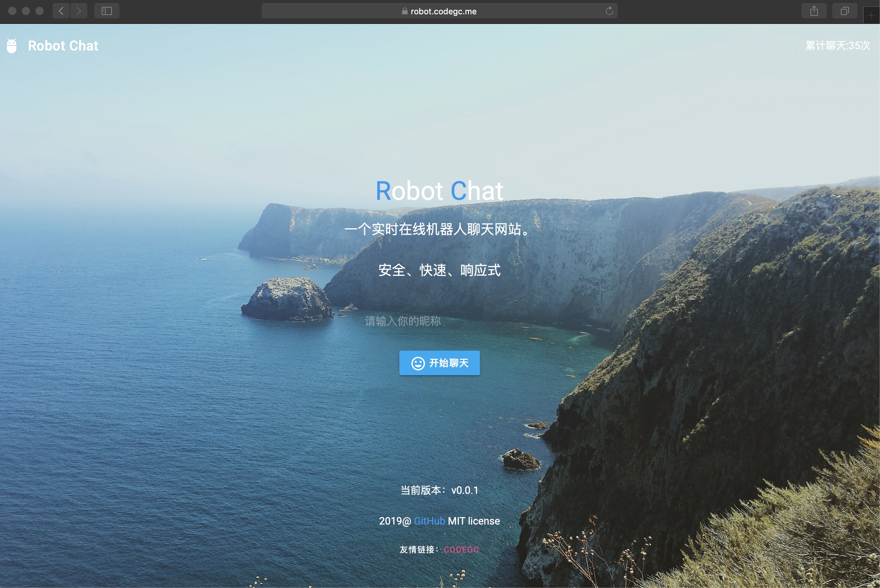This screenshot has width=880, height=588.
Task: Click the 累计聊天:35次 counter text
Action: (837, 46)
